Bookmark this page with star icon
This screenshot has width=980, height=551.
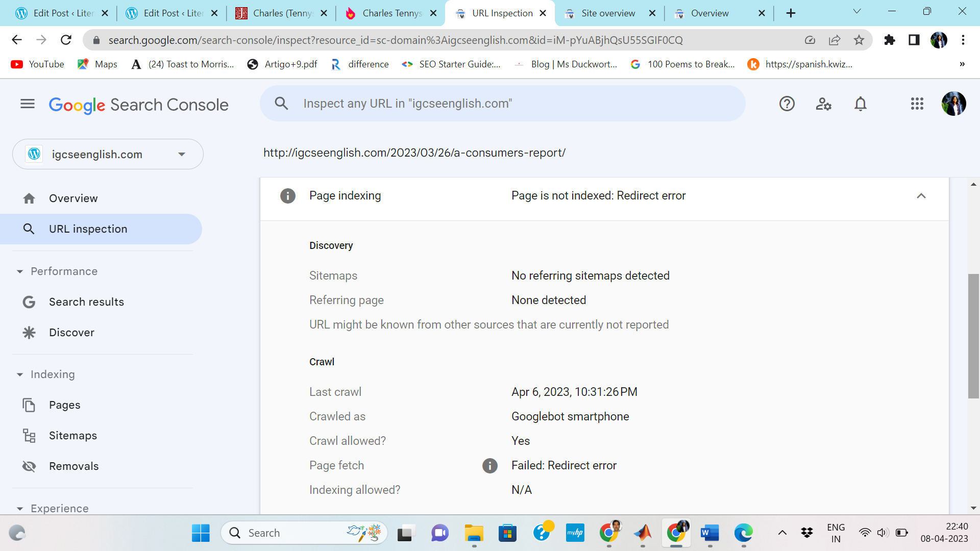point(859,40)
